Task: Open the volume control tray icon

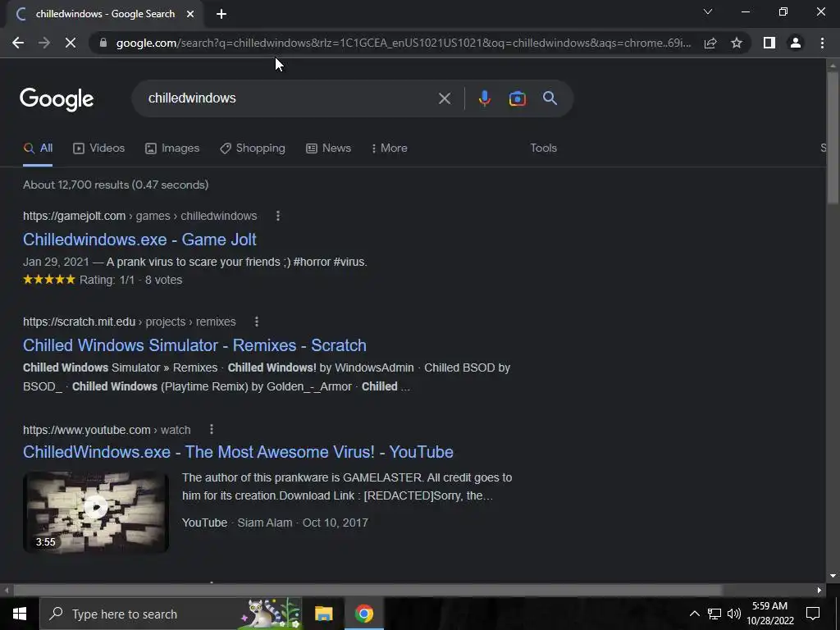Action: pyautogui.click(x=734, y=614)
